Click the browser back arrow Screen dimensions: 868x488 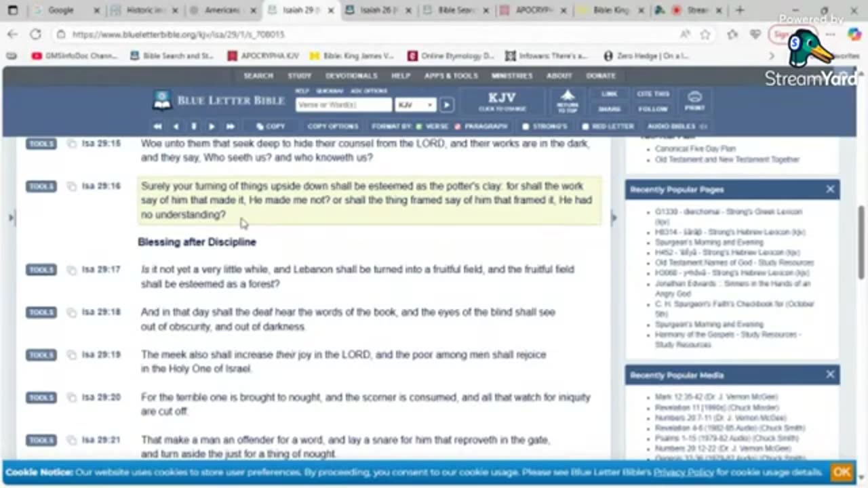coord(13,34)
